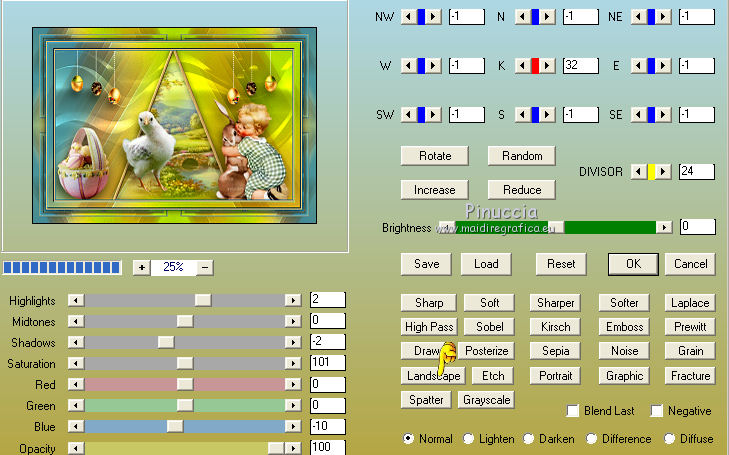The image size is (729, 455).
Task: Apply the Sepia preset
Action: 555,351
